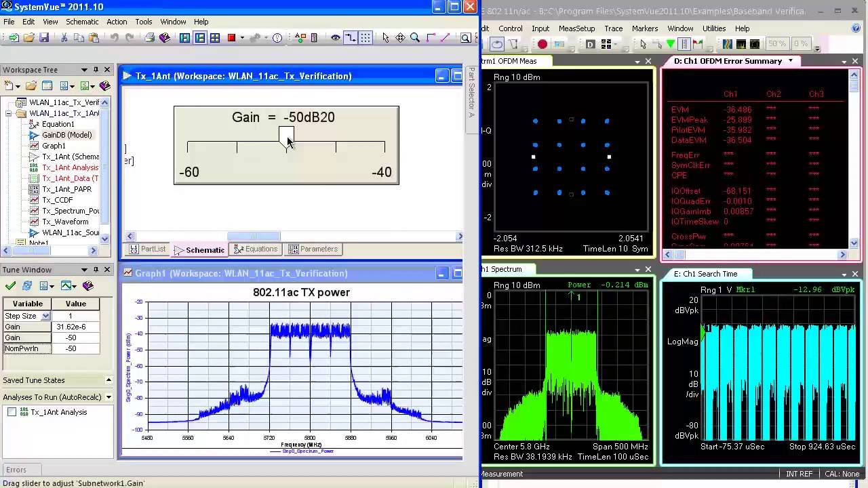Open the Workspace Tree panel options arrow
The height and width of the screenshot is (488, 868).
85,70
